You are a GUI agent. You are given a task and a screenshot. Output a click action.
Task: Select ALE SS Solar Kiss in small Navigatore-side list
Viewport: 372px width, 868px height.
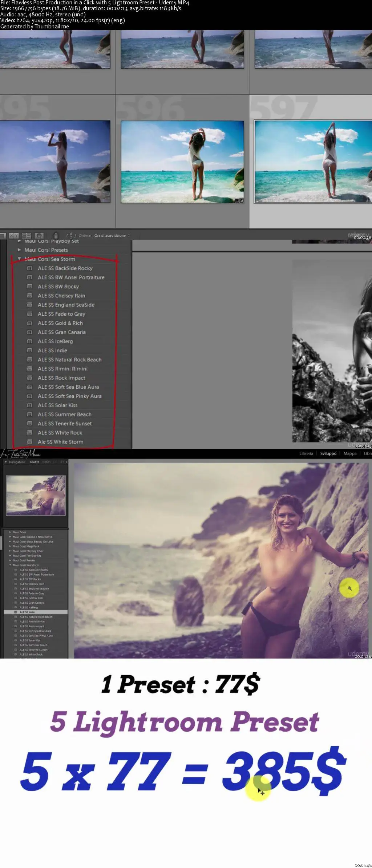click(x=36, y=640)
